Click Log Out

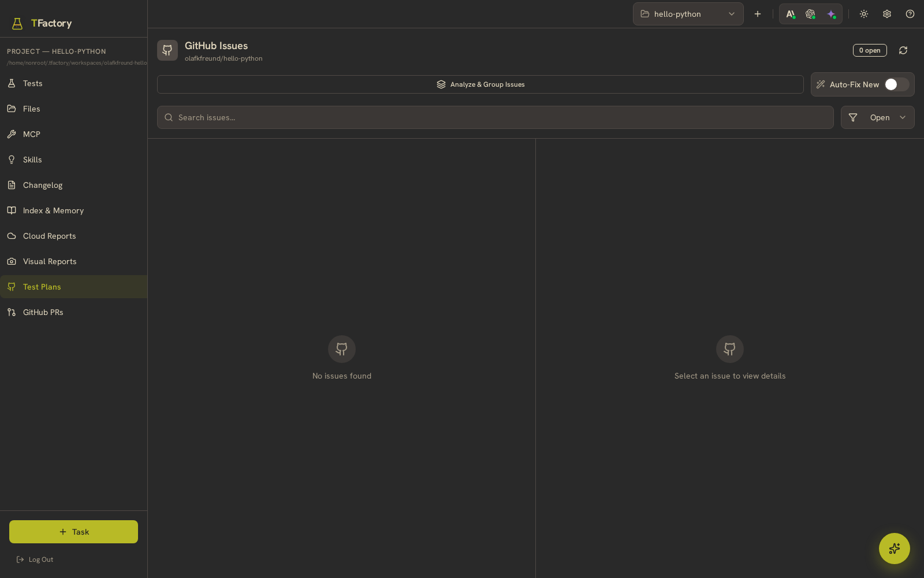(35, 560)
